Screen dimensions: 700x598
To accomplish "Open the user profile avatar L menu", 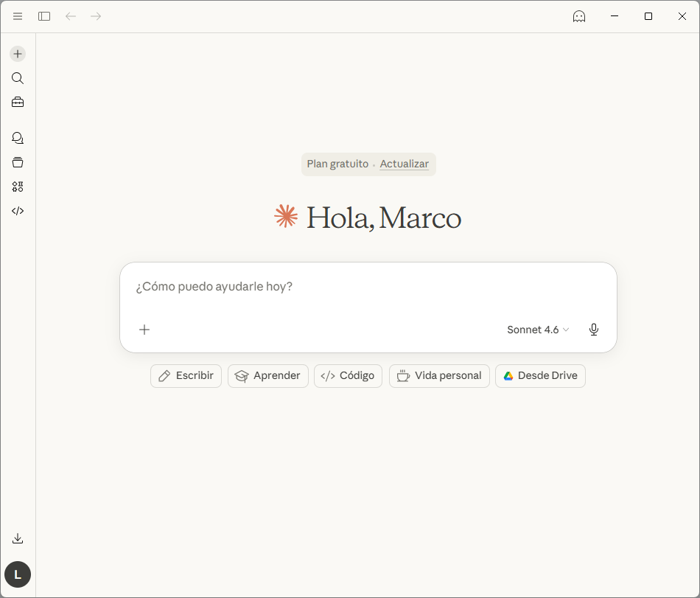I will point(18,574).
